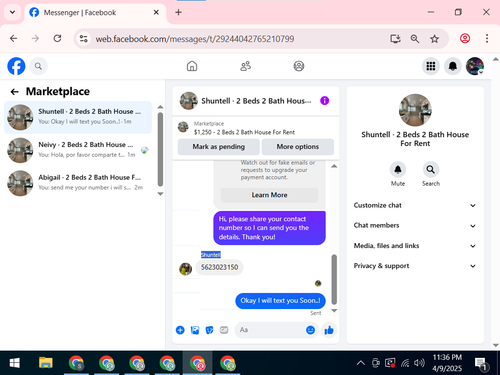Close the Messenger | Facebook tab

(x=156, y=13)
